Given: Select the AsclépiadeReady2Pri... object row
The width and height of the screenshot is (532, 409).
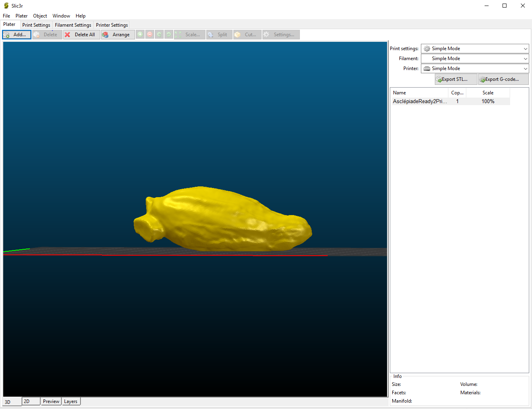Looking at the screenshot, I should [x=450, y=102].
